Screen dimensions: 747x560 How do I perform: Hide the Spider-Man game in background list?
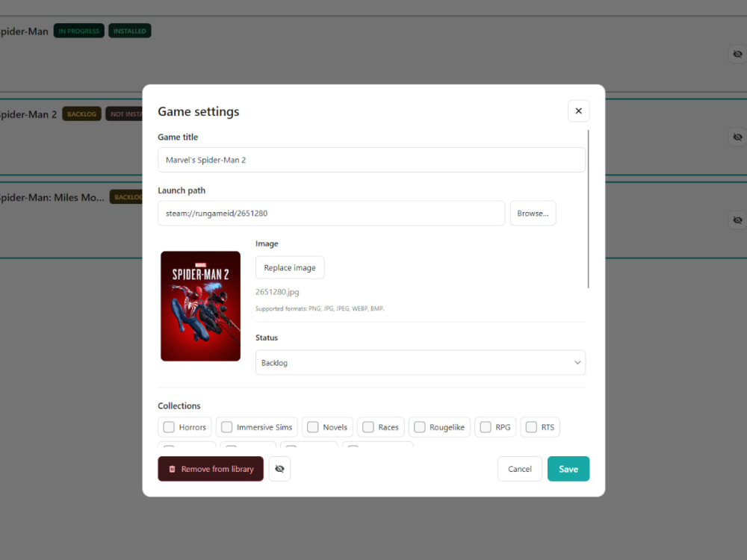click(737, 54)
